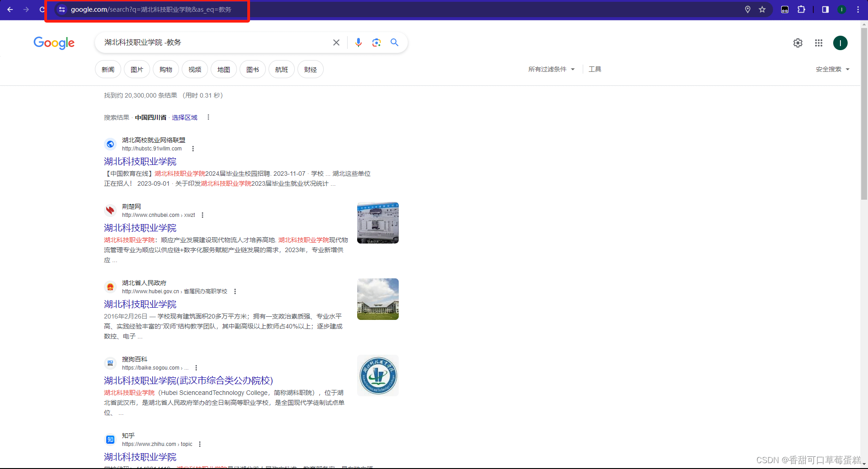Open more options beside hubei.gov.cn result
This screenshot has height=469, width=868.
click(235, 291)
